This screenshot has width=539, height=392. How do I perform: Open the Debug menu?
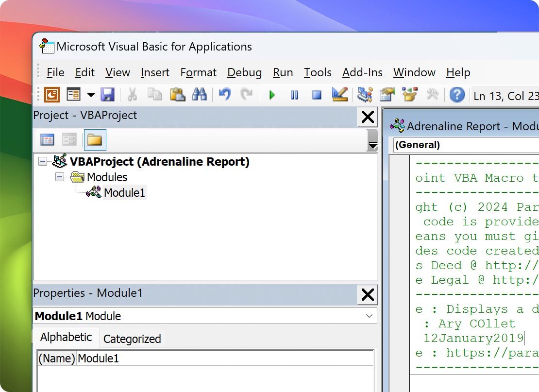(x=244, y=72)
